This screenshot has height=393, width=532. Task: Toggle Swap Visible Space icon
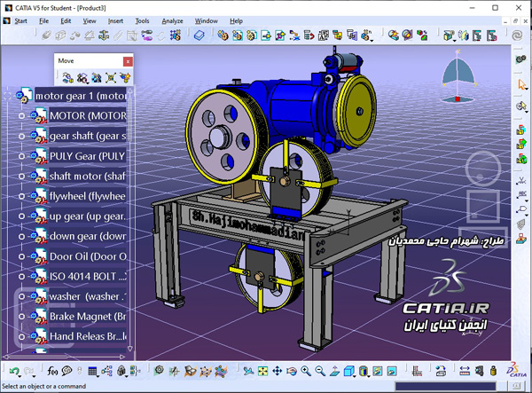pyautogui.click(x=392, y=371)
